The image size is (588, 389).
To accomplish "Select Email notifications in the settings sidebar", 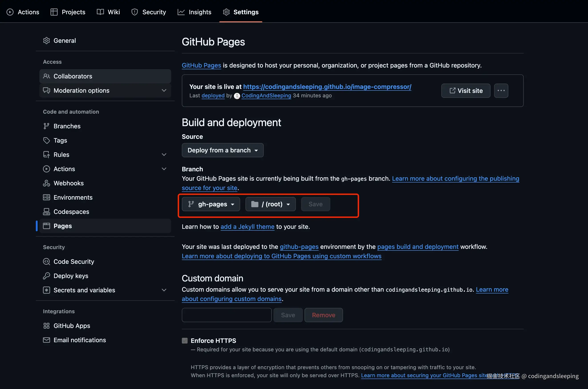I will tap(105, 340).
